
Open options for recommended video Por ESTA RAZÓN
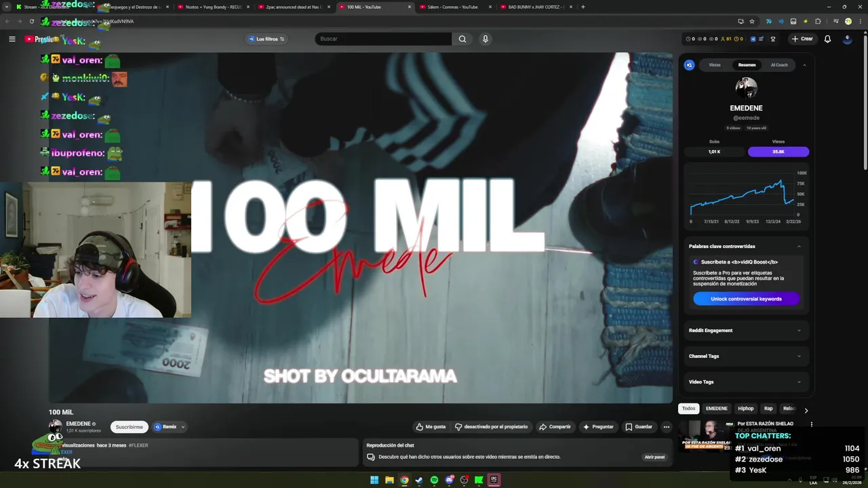coord(811,424)
